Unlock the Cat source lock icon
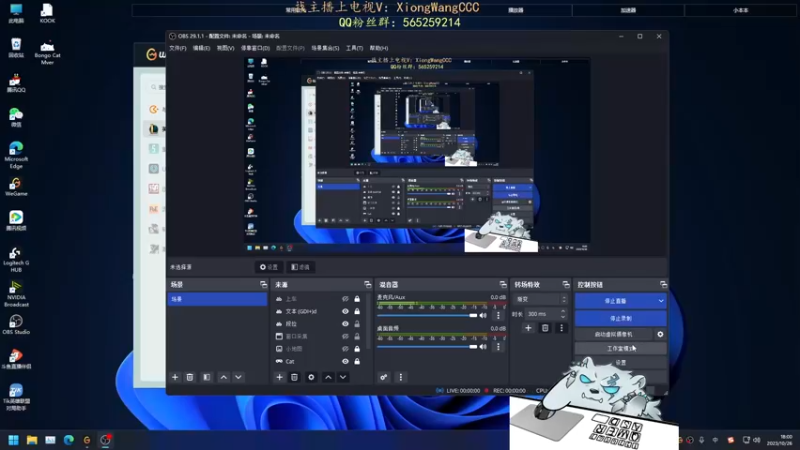This screenshot has width=800, height=450. pos(357,361)
